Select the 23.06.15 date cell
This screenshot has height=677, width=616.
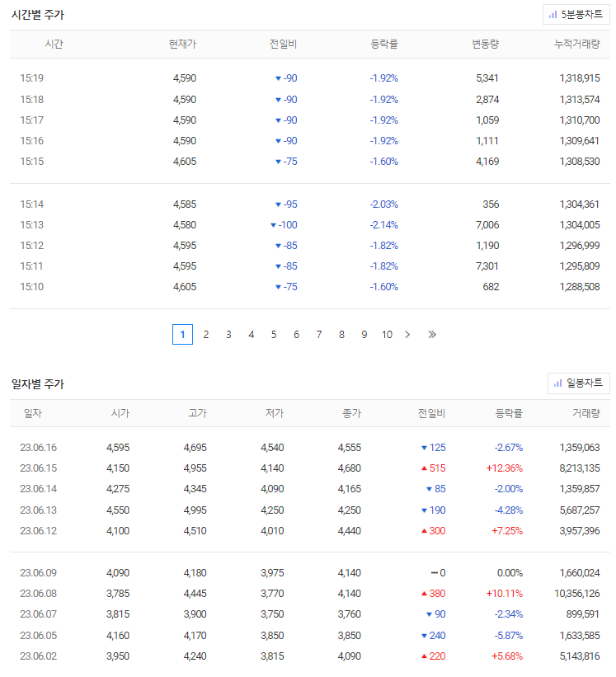coord(39,468)
